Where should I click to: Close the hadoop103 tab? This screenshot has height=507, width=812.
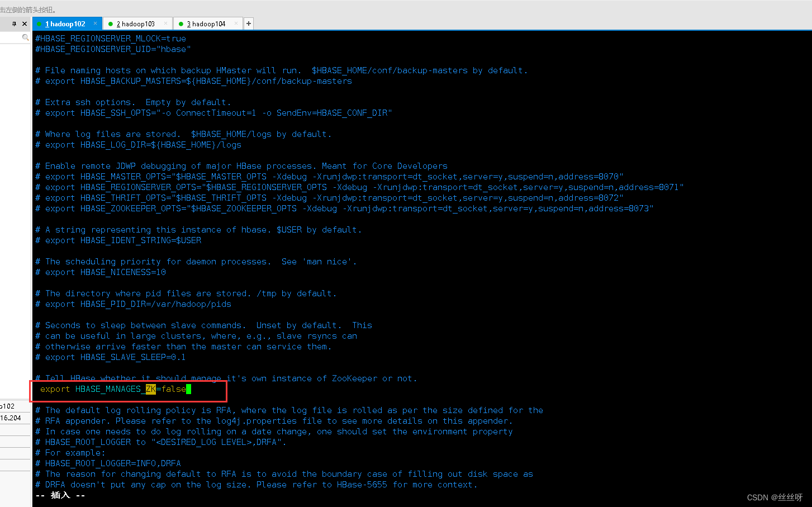(166, 23)
